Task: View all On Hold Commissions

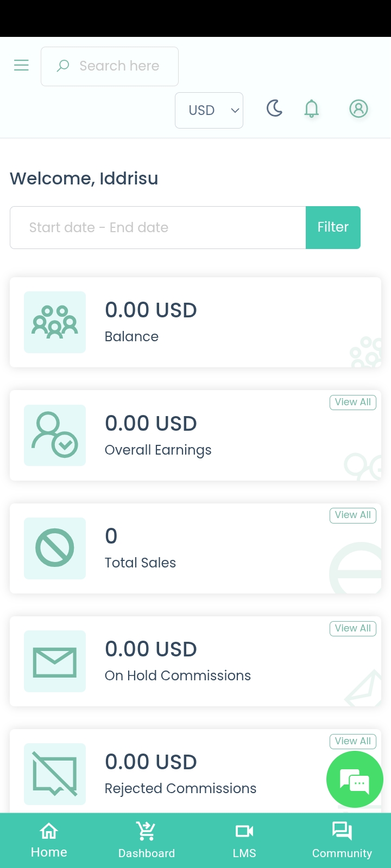Action: coord(352,628)
